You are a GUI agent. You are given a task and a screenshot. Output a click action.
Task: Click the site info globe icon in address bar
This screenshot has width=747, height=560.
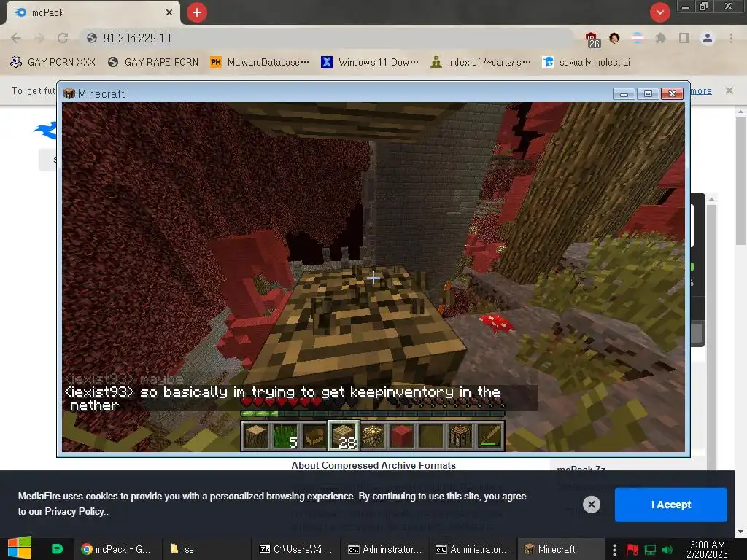92,38
